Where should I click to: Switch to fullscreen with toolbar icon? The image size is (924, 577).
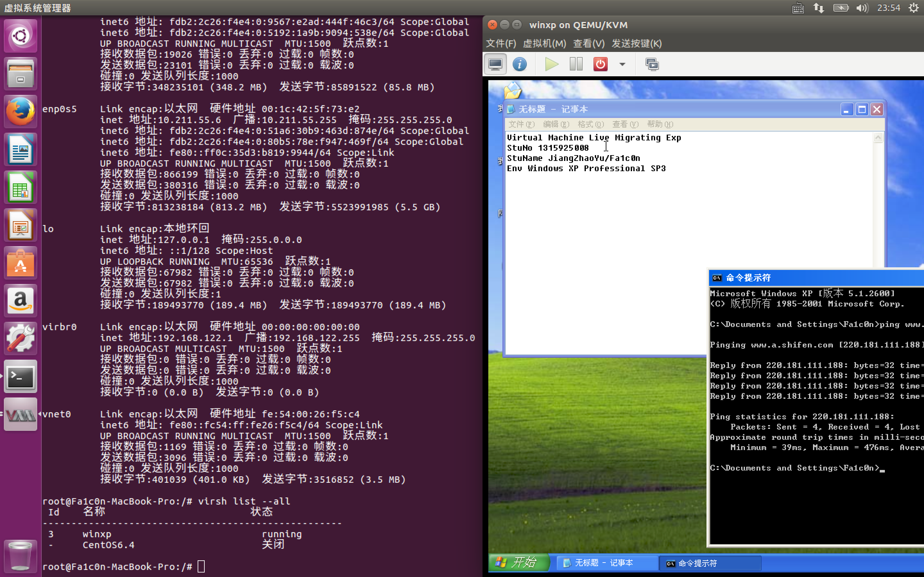pos(652,64)
